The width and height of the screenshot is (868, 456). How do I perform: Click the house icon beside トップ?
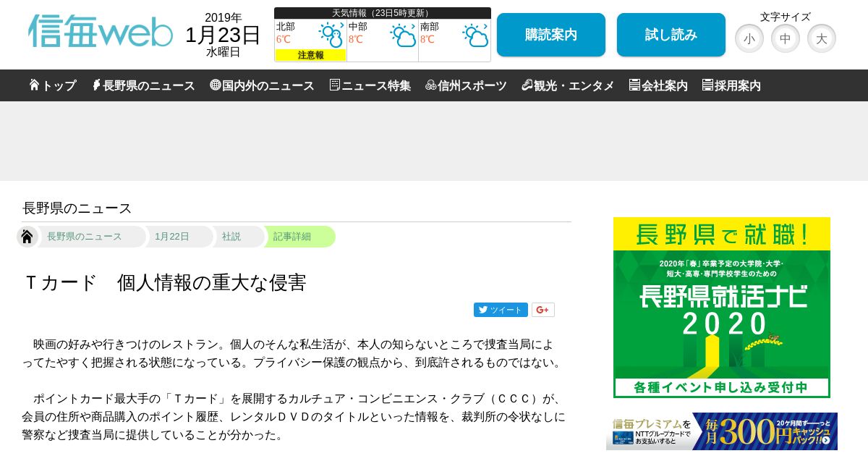34,85
